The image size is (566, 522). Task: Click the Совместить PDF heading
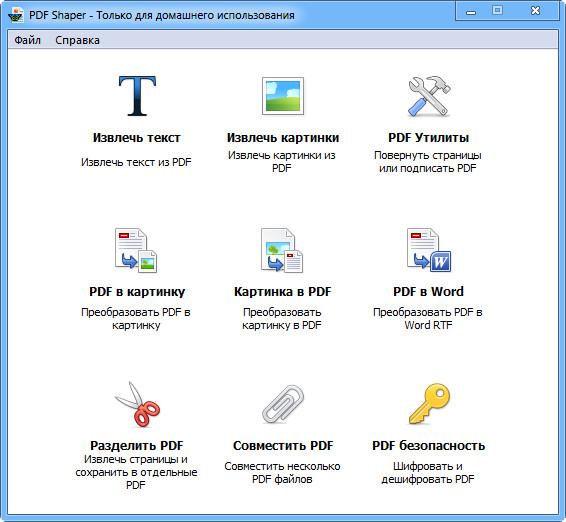(x=283, y=445)
